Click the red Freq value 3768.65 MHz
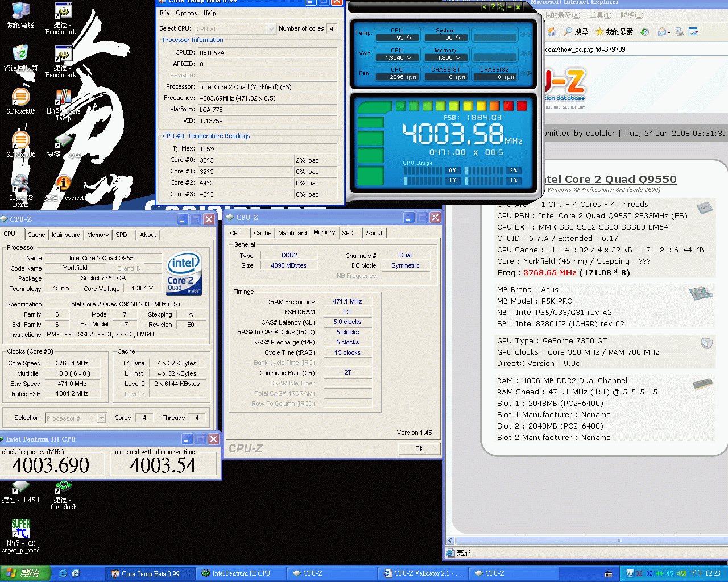 550,273
